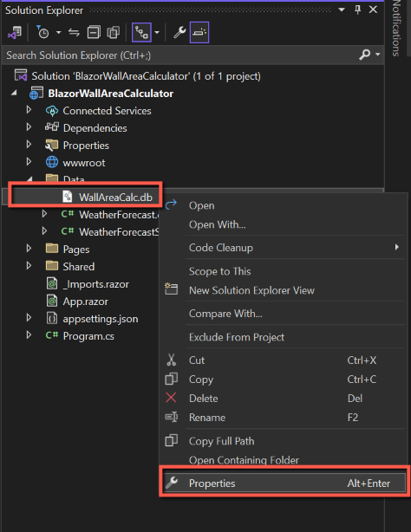Expand the WeatherForecastService node
Image resolution: width=411 pixels, height=532 pixels.
coord(44,231)
